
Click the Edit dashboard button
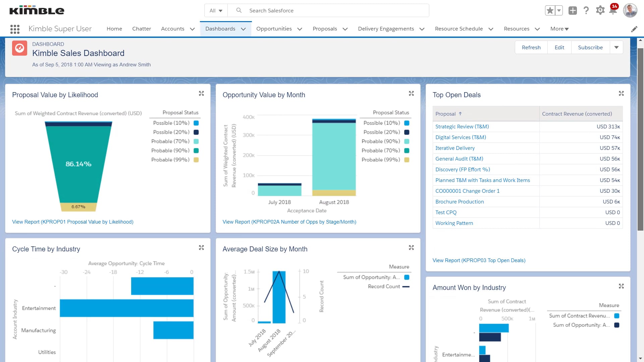pyautogui.click(x=559, y=48)
